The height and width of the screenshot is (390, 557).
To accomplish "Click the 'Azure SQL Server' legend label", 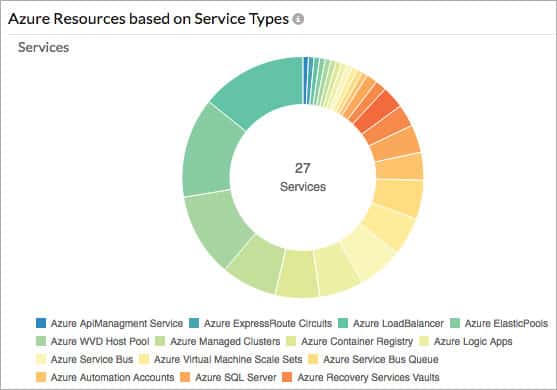I will click(x=236, y=377).
